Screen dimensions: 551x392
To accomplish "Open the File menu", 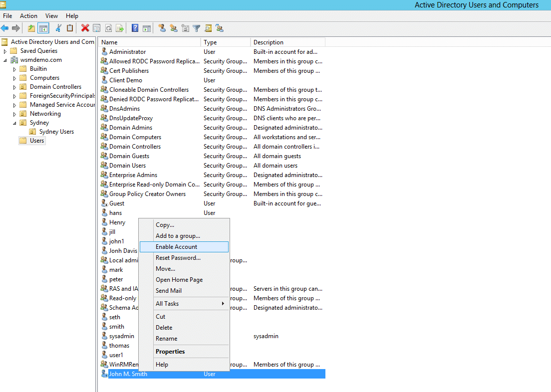I will click(7, 16).
